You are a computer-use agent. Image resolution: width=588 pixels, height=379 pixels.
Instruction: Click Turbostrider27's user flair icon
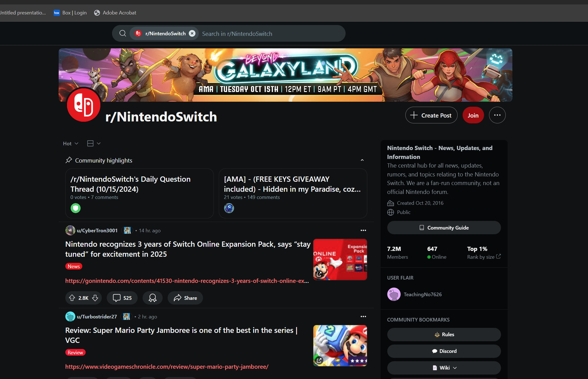126,317
